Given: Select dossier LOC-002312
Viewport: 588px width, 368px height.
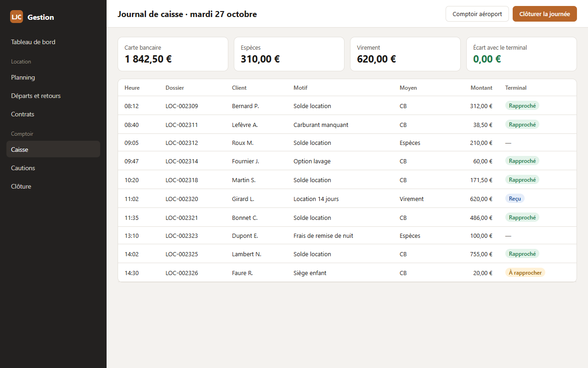Looking at the screenshot, I should point(182,143).
